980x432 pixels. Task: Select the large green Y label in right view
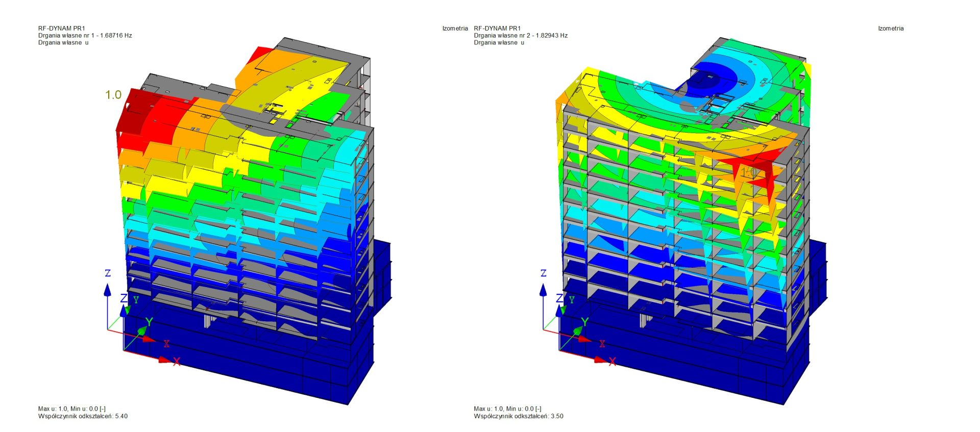585,322
